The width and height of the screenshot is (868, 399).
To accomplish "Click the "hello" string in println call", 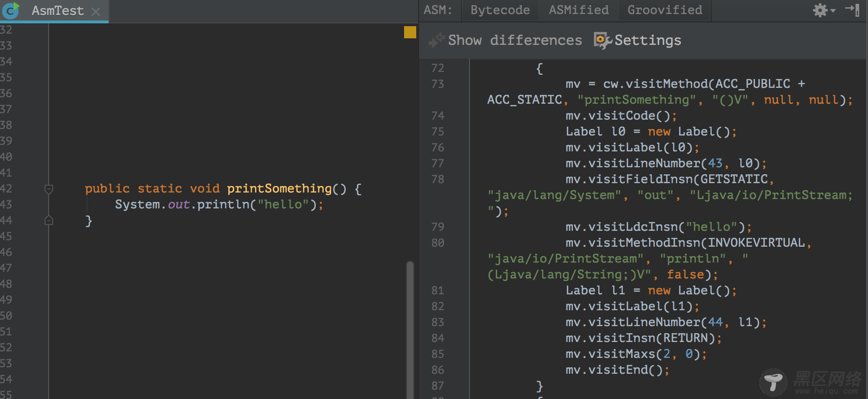I will pos(283,205).
